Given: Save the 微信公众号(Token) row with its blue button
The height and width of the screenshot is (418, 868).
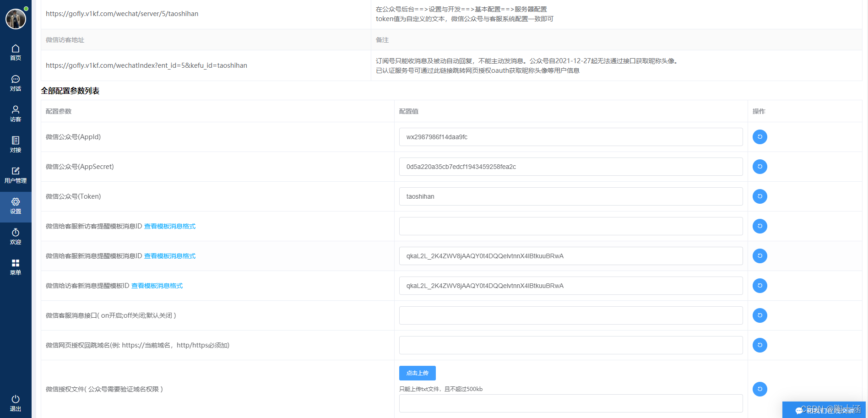Looking at the screenshot, I should click(760, 196).
